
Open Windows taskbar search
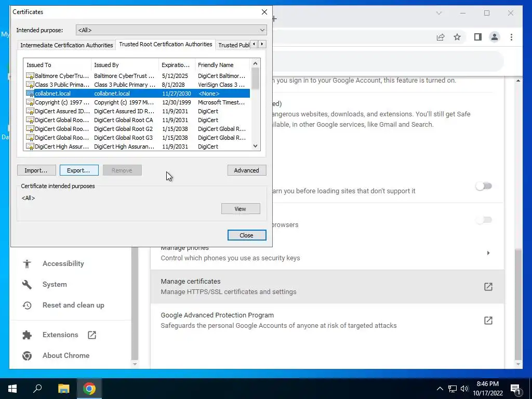click(x=37, y=389)
